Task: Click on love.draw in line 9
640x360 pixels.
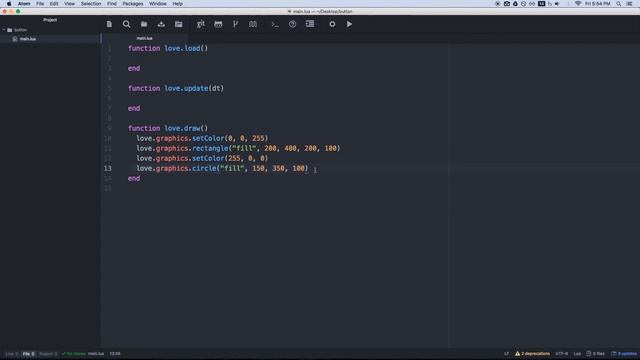Action: 182,128
